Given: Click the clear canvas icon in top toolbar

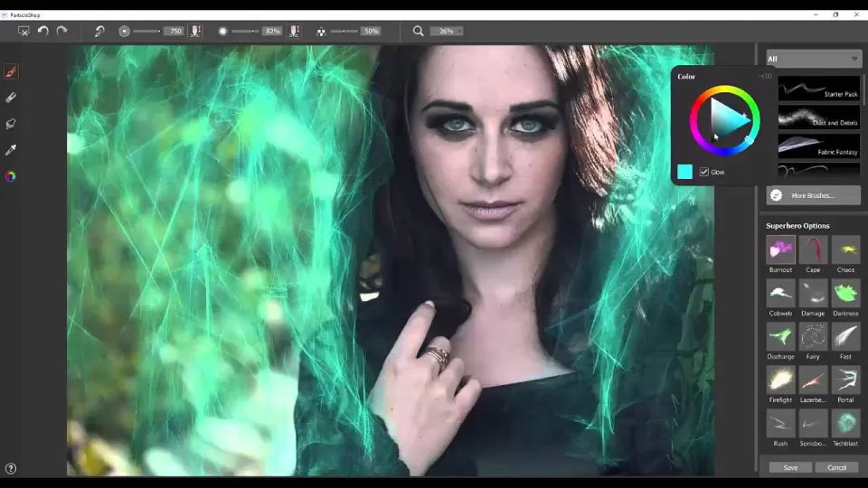Looking at the screenshot, I should point(24,31).
